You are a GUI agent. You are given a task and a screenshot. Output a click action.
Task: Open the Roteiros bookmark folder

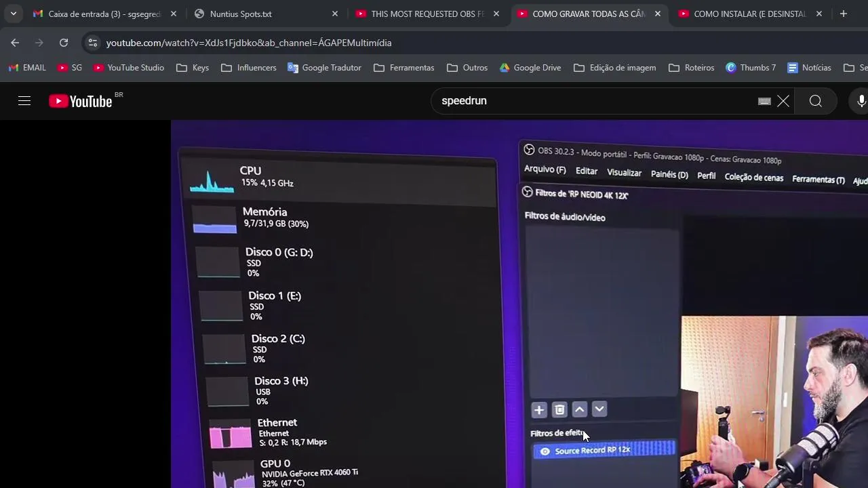pyautogui.click(x=692, y=68)
